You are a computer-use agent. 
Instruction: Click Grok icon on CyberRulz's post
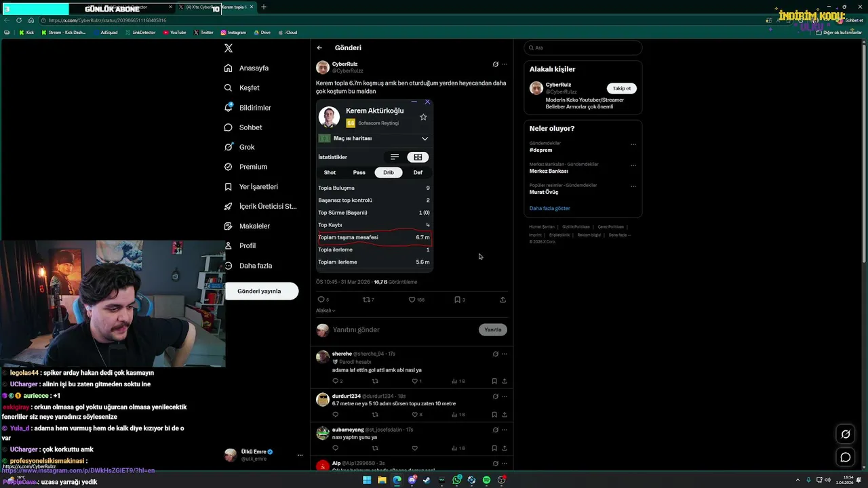pyautogui.click(x=495, y=64)
